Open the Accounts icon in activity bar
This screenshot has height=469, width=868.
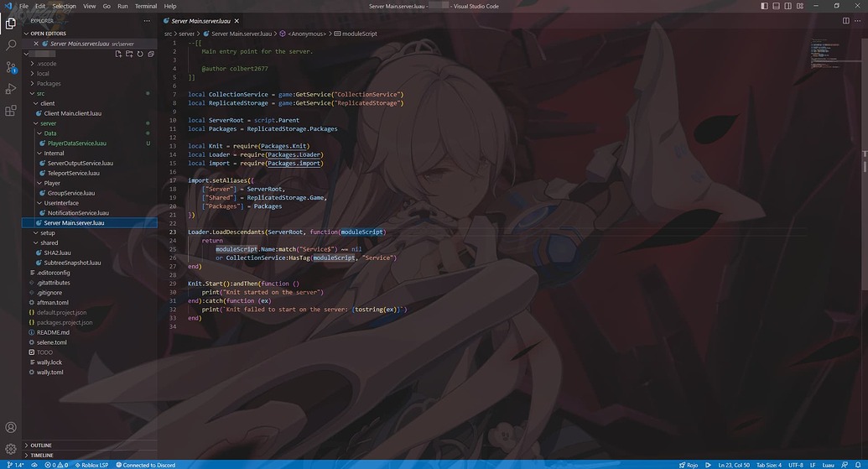pyautogui.click(x=11, y=428)
